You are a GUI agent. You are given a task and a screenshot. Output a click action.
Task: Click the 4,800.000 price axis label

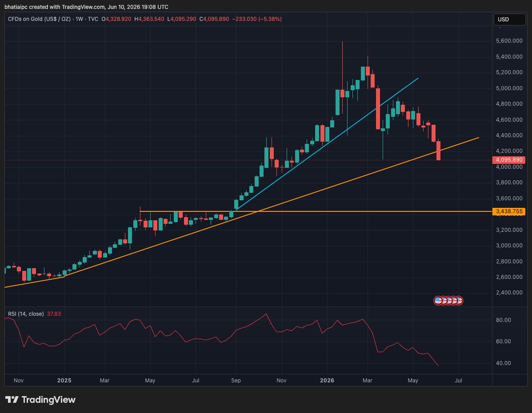[509, 104]
